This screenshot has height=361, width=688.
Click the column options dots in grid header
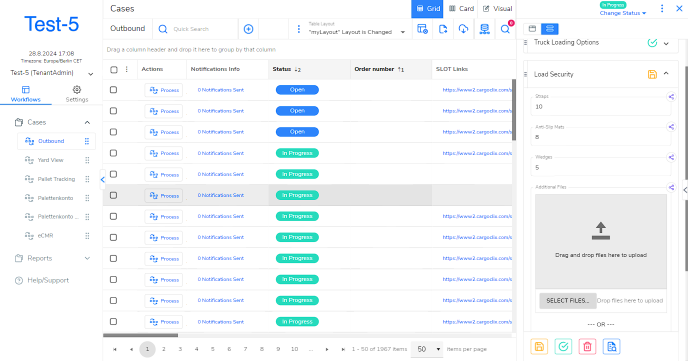point(127,69)
